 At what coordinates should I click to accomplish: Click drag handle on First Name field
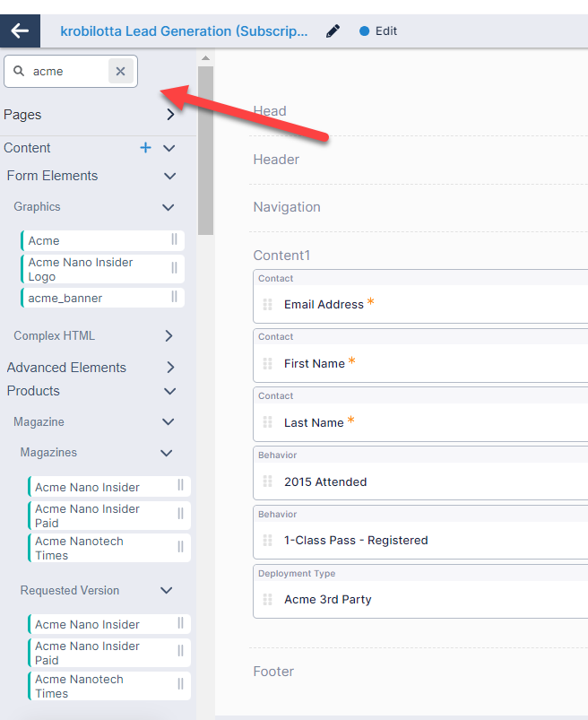(267, 364)
